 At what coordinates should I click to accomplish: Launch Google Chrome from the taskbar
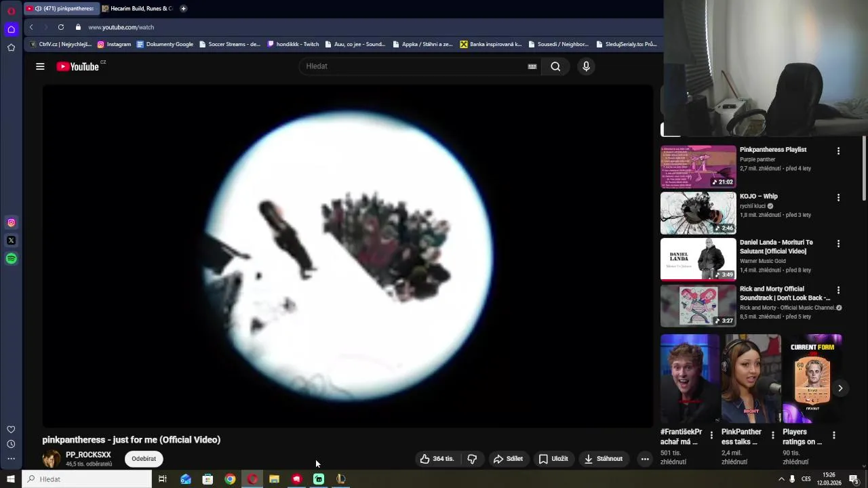[230, 479]
